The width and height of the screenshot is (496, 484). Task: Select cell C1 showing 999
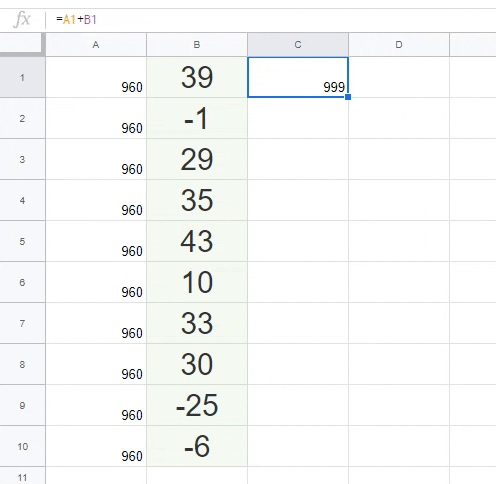(x=298, y=77)
